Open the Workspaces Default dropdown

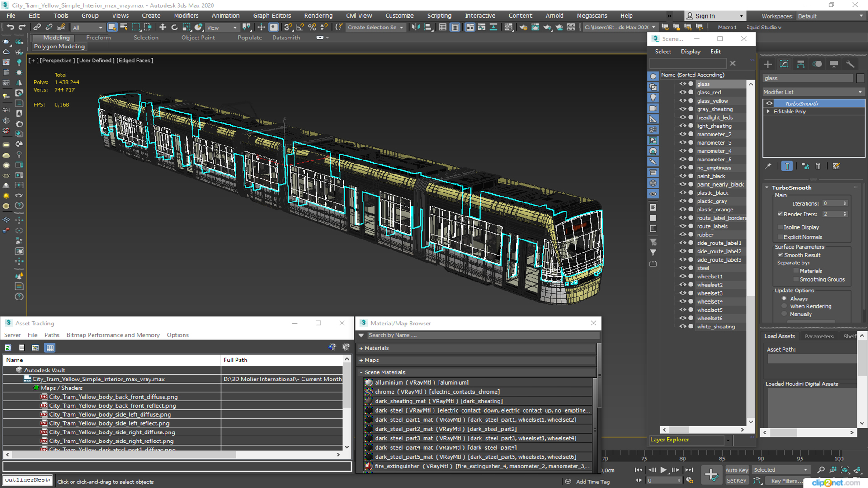point(830,16)
